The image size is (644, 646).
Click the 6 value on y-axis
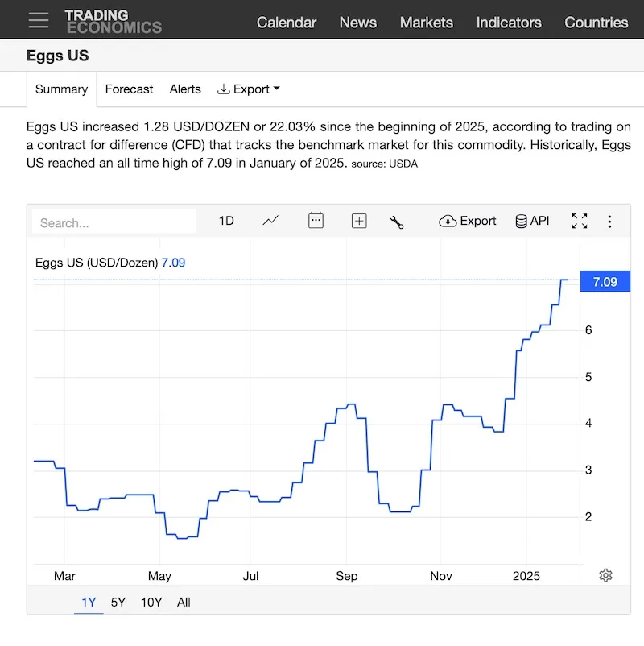tap(588, 330)
